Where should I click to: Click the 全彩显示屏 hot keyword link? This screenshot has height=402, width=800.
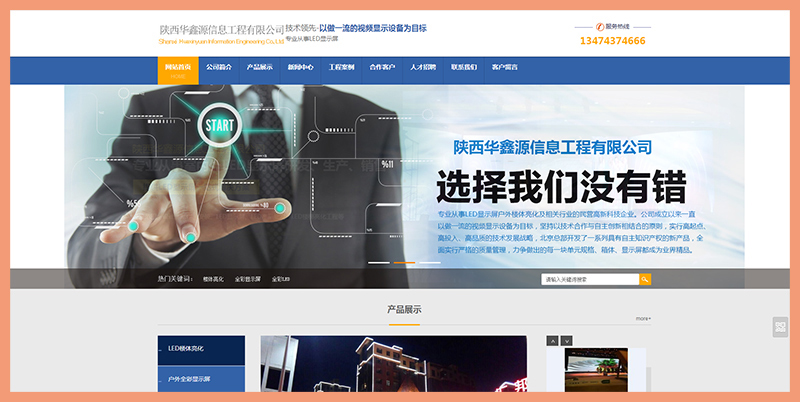(247, 280)
